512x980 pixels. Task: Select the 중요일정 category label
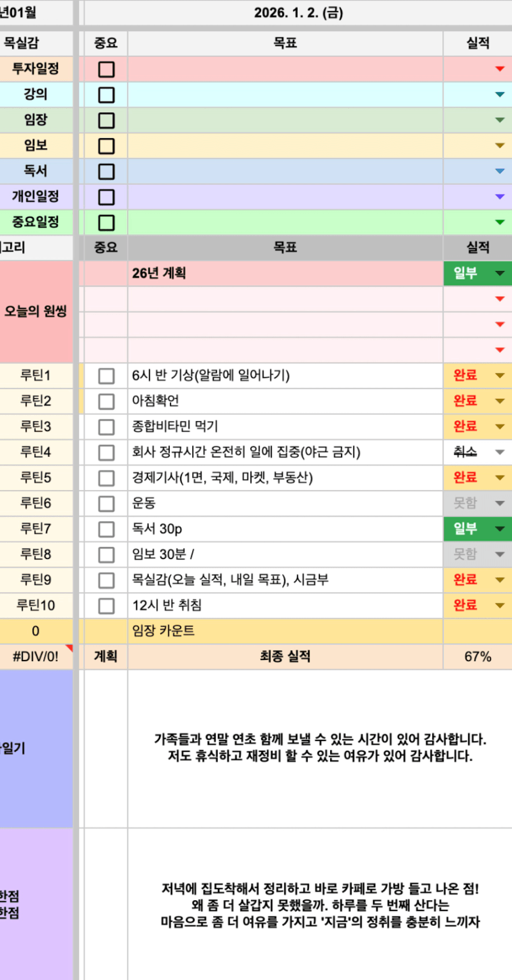pyautogui.click(x=36, y=222)
